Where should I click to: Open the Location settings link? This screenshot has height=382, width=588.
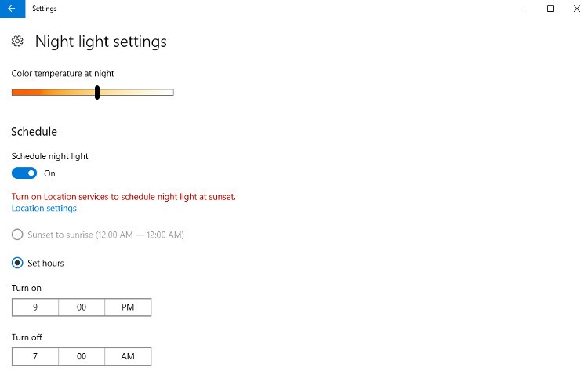44,209
